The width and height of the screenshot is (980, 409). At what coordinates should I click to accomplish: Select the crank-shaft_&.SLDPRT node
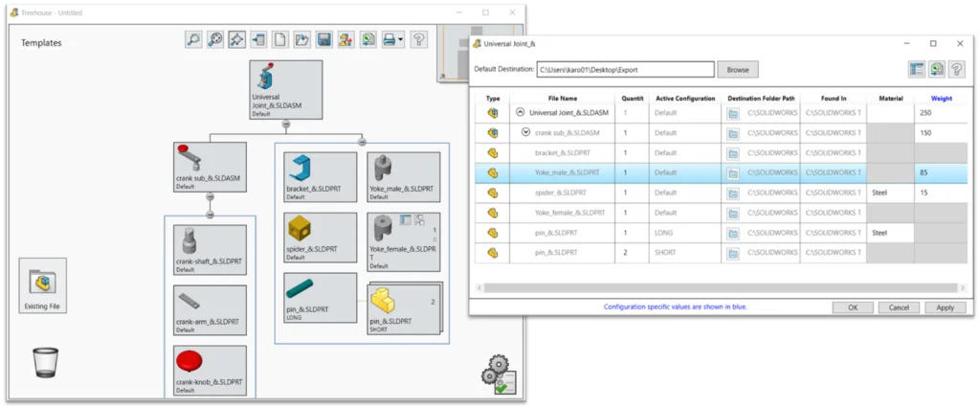coord(210,250)
